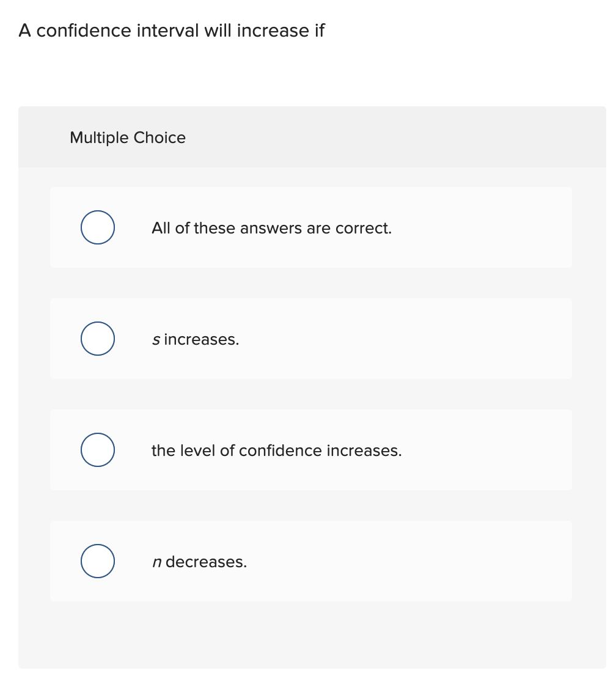Viewport: 616px width, 698px height.
Task: Select the radio button for 'All of these answers are correct.'
Action: click(97, 227)
